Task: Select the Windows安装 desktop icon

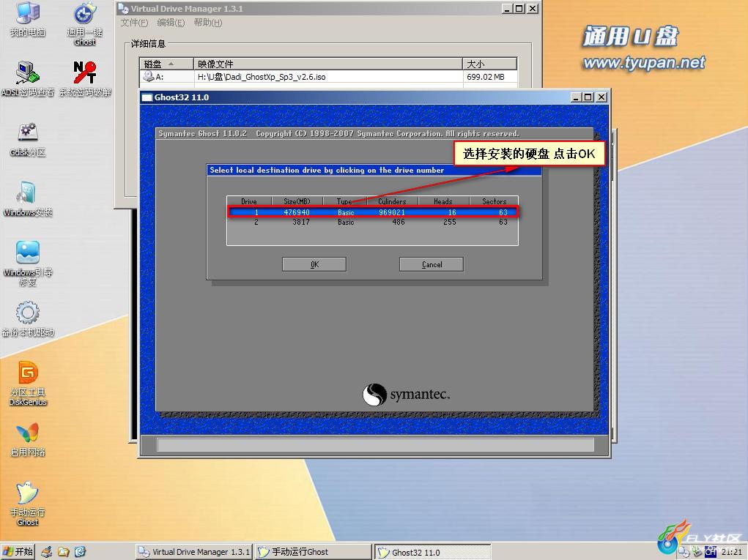Action: (x=28, y=199)
